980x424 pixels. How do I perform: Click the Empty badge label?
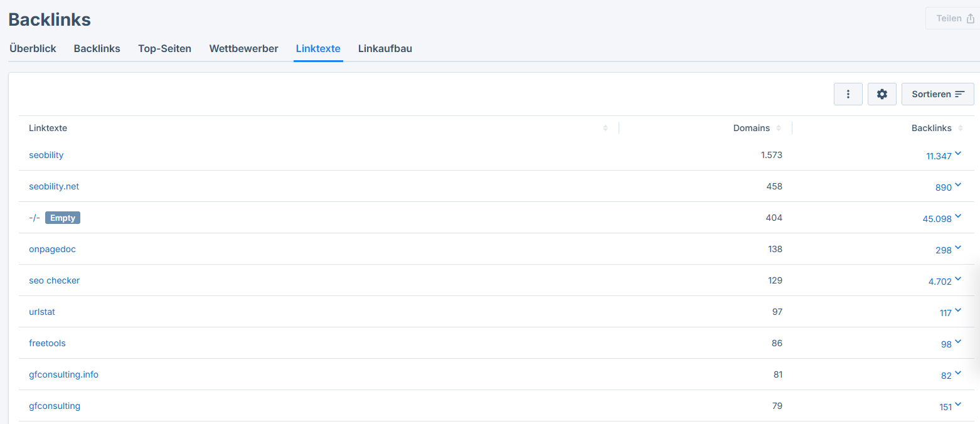[x=63, y=218]
